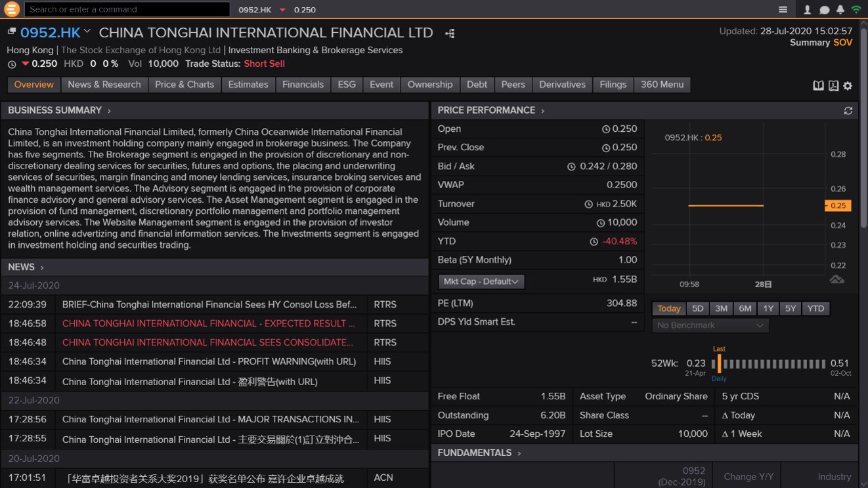Expand the Business Summary section
This screenshot has height=488, width=868.
[109, 111]
